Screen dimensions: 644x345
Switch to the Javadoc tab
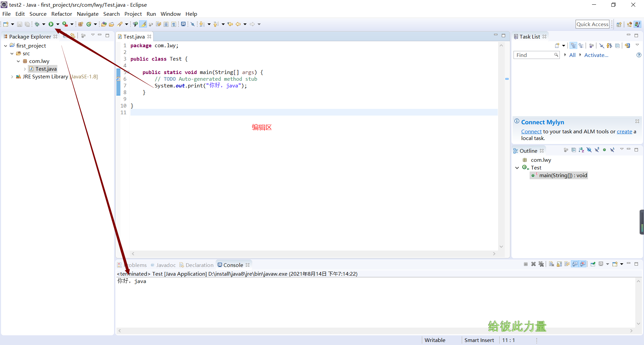coord(163,265)
